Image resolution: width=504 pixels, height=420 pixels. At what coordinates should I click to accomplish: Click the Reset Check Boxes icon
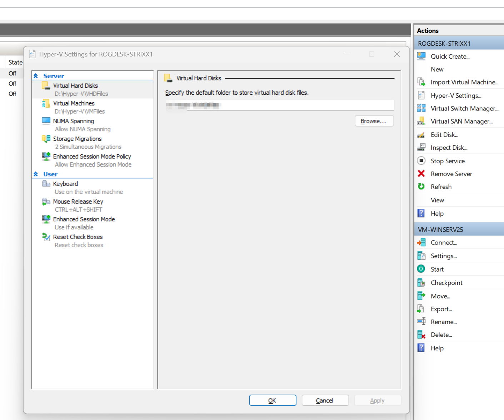[46, 237]
